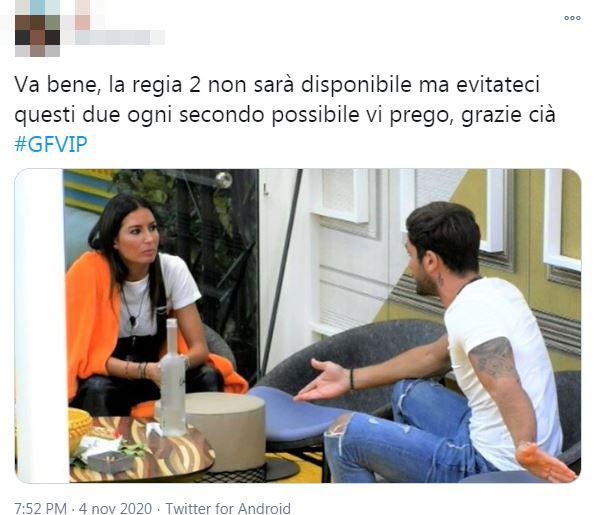Open the pixelated profile avatar

37,29
